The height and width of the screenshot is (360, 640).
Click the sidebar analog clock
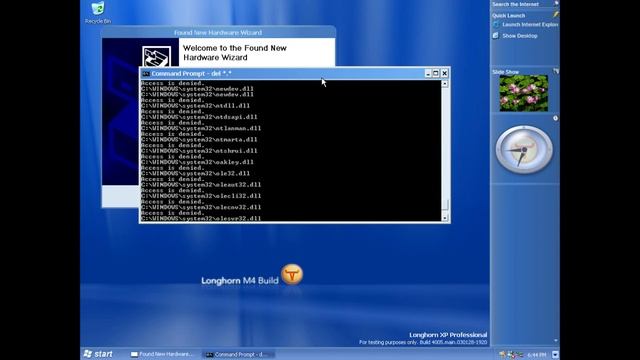pyautogui.click(x=524, y=150)
